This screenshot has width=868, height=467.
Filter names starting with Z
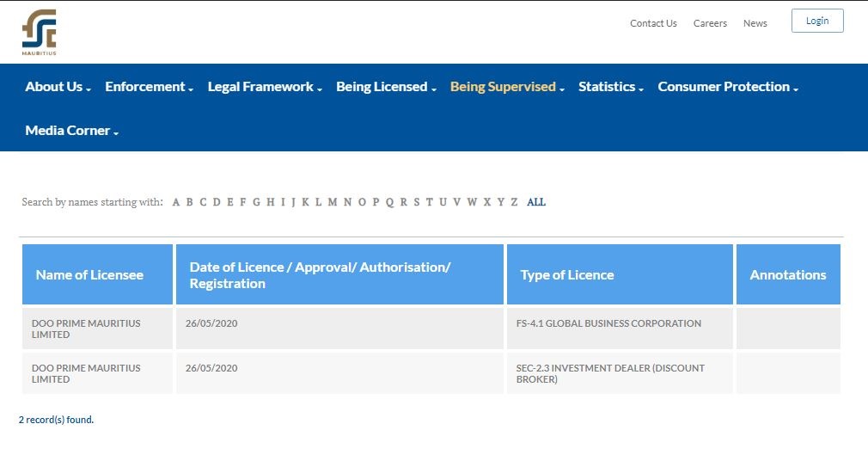[x=514, y=202]
